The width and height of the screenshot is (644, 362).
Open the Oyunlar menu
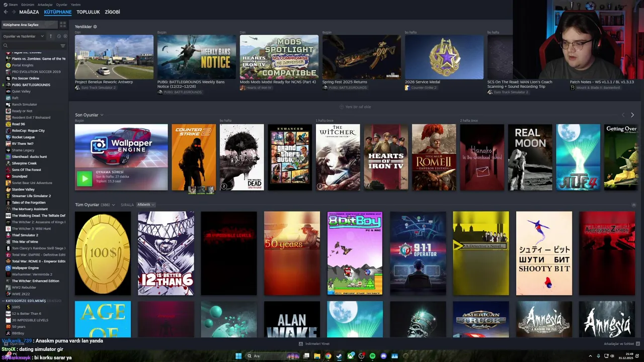[61, 5]
